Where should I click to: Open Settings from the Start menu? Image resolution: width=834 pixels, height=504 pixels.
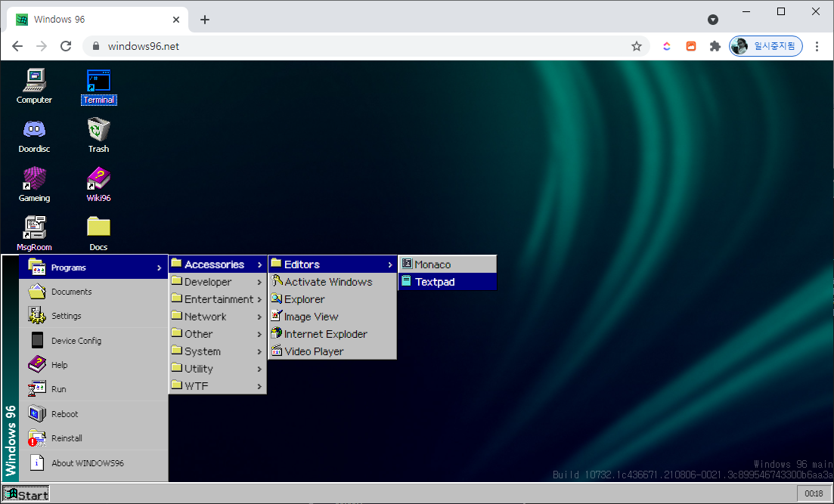pyautogui.click(x=94, y=316)
